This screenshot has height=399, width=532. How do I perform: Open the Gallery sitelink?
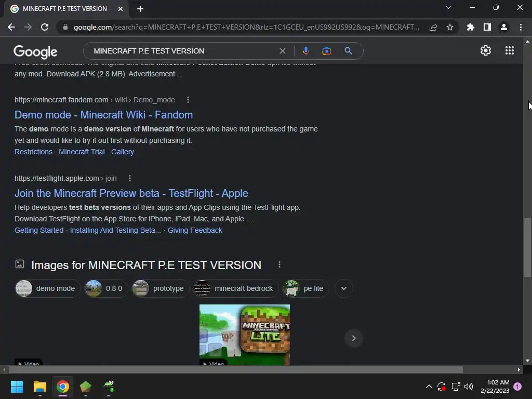pyautogui.click(x=123, y=152)
